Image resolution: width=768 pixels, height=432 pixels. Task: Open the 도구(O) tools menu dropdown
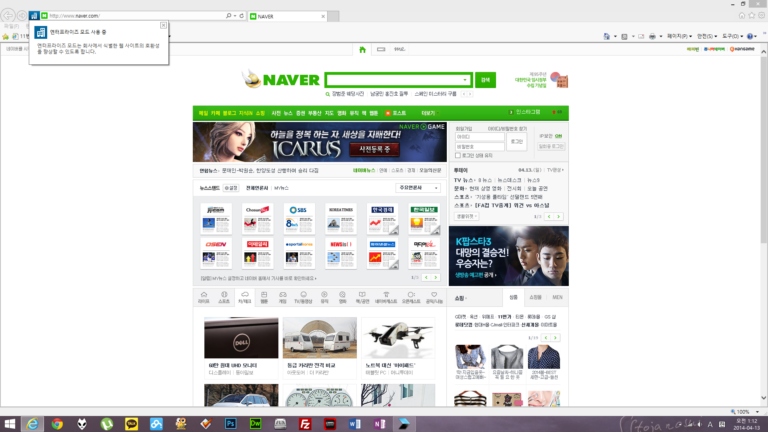point(732,36)
